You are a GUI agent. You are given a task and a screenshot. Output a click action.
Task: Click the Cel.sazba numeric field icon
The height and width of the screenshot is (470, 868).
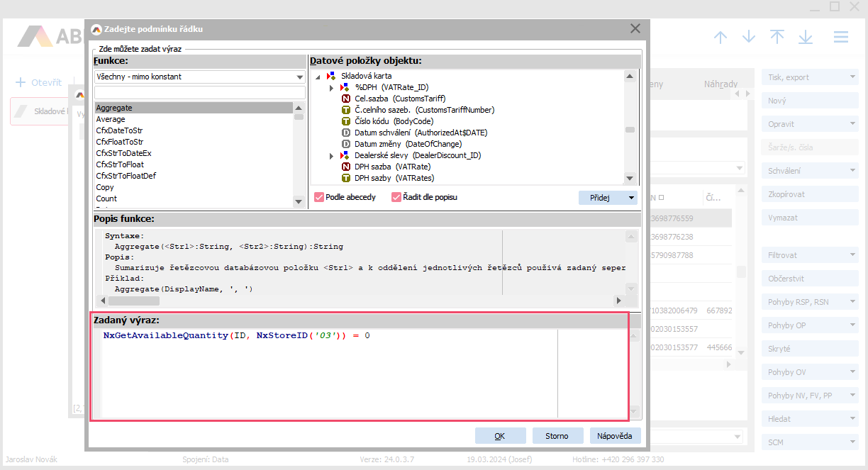tap(346, 99)
